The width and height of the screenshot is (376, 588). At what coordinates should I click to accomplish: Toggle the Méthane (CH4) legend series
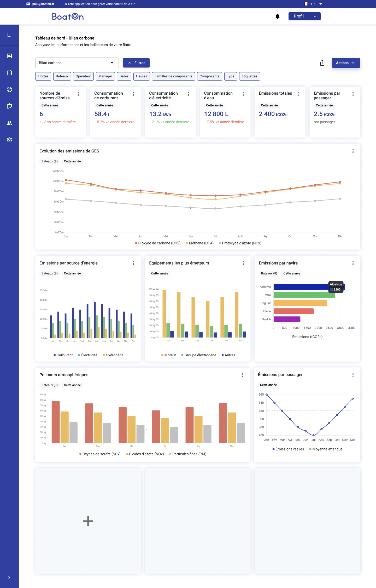(x=200, y=243)
